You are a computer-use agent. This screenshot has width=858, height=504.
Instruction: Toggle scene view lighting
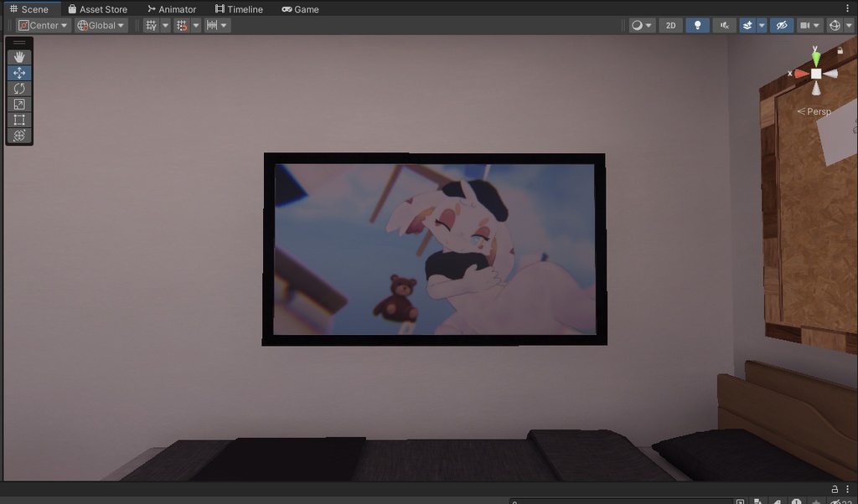pos(696,25)
